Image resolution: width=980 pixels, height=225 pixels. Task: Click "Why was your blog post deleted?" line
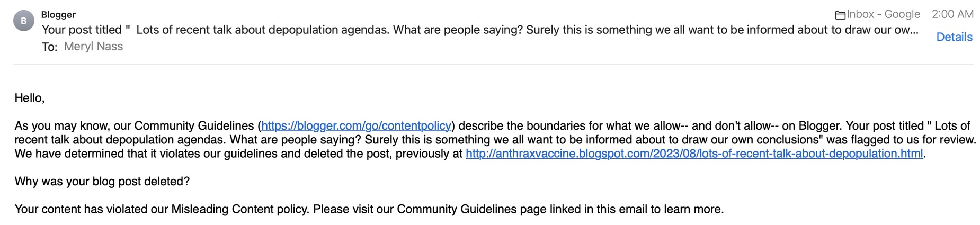point(102,181)
